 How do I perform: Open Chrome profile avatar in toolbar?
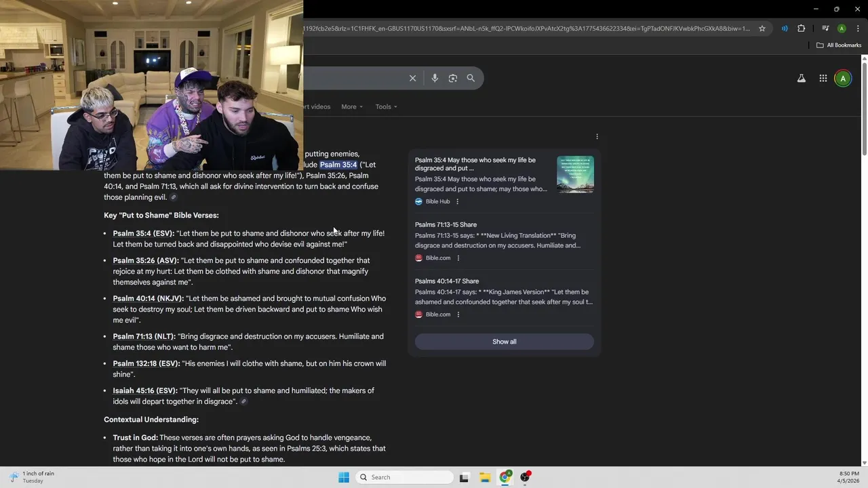click(x=842, y=28)
